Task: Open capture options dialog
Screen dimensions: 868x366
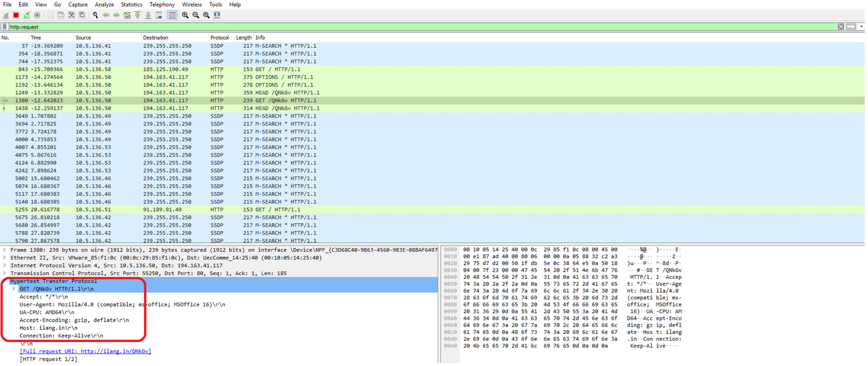Action: (x=37, y=15)
